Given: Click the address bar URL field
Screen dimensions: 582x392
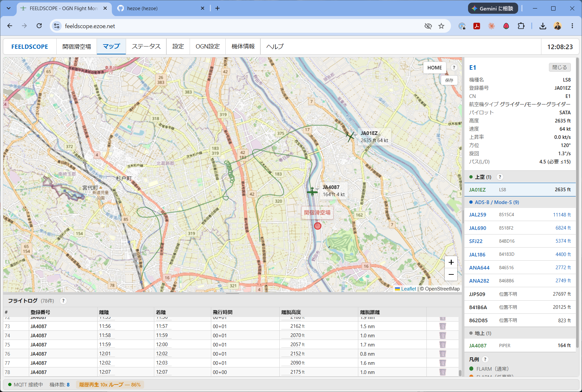Looking at the screenshot, I should point(242,26).
